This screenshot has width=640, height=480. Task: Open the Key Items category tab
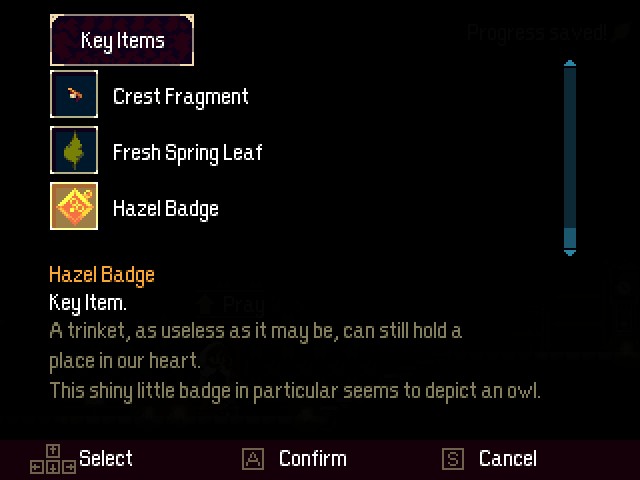click(x=122, y=41)
